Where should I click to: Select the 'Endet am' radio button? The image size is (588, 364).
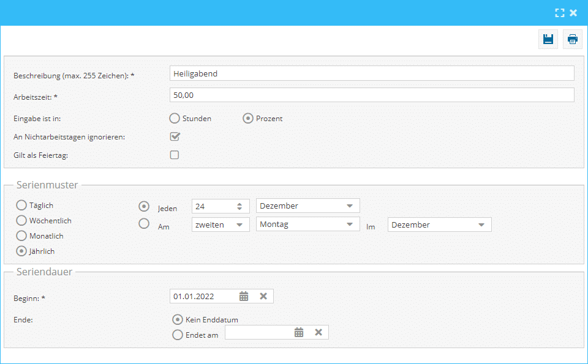pos(178,335)
